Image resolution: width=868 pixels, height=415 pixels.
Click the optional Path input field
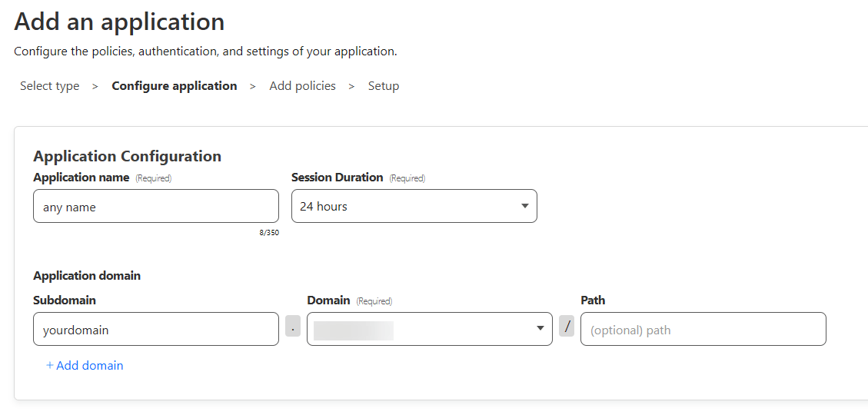[x=703, y=329]
